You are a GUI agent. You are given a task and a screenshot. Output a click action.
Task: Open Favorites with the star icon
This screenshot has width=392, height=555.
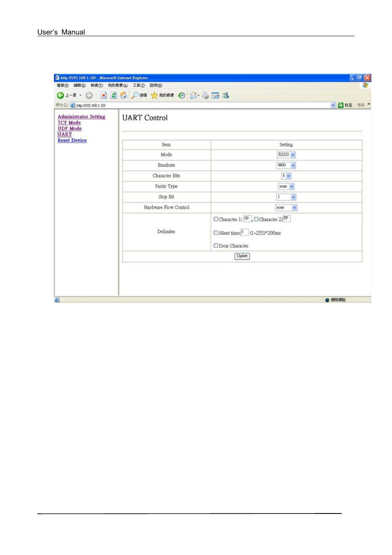154,95
